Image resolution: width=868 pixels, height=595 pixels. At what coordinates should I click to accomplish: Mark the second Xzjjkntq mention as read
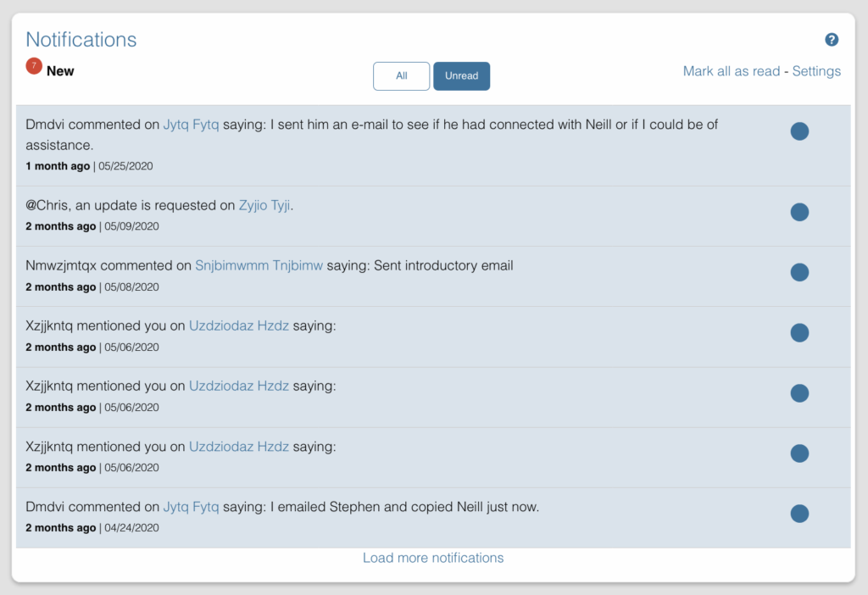click(799, 392)
